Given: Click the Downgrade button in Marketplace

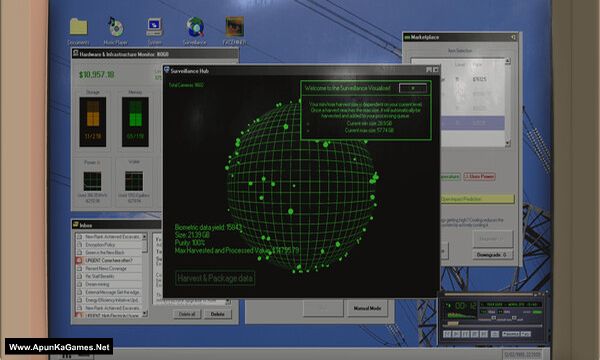Looking at the screenshot, I should point(492,255).
